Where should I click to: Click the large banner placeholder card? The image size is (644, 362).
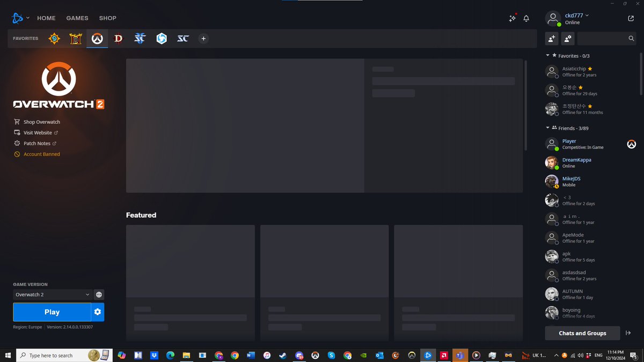click(324, 125)
